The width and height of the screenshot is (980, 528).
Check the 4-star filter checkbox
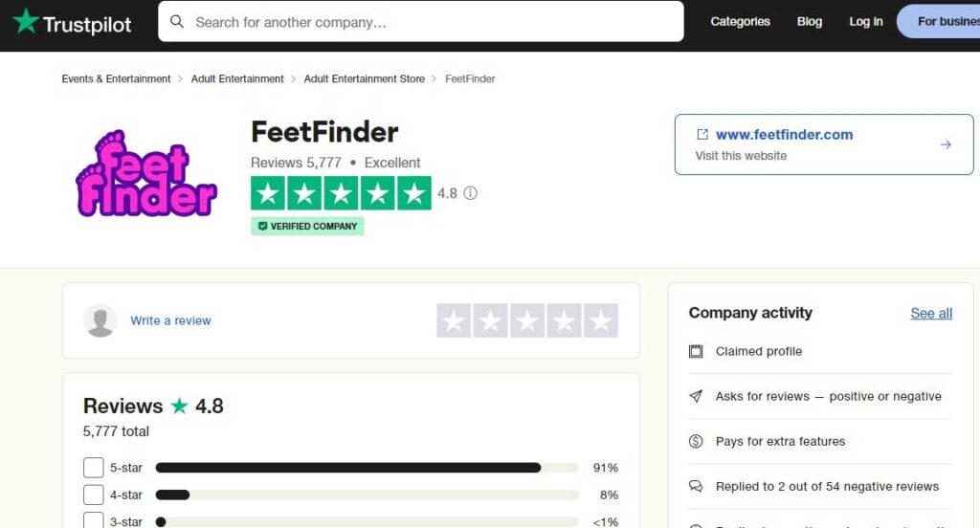tap(93, 495)
